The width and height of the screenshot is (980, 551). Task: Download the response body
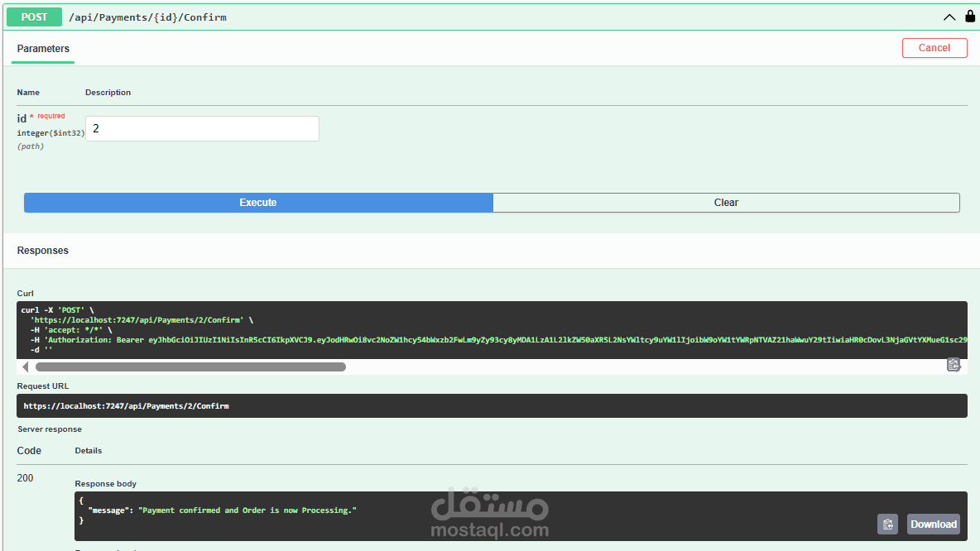tap(933, 525)
